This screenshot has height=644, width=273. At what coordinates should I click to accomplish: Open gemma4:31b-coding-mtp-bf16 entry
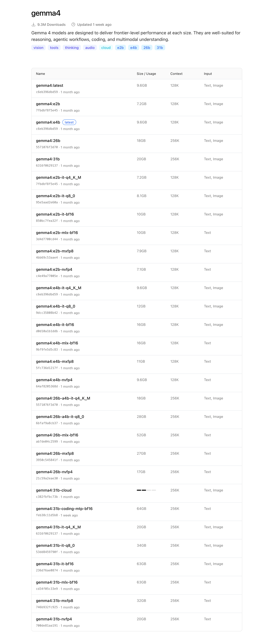point(64,509)
